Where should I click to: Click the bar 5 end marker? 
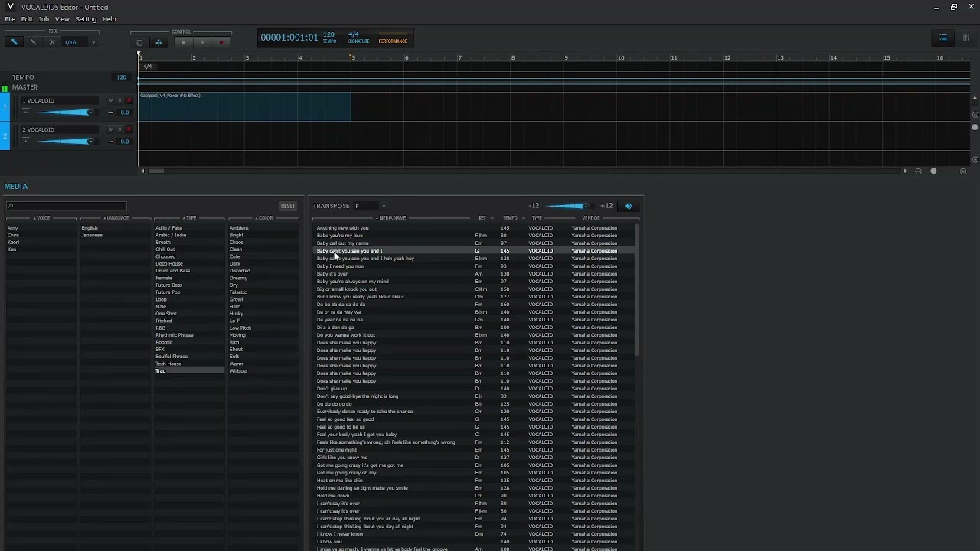[x=352, y=57]
